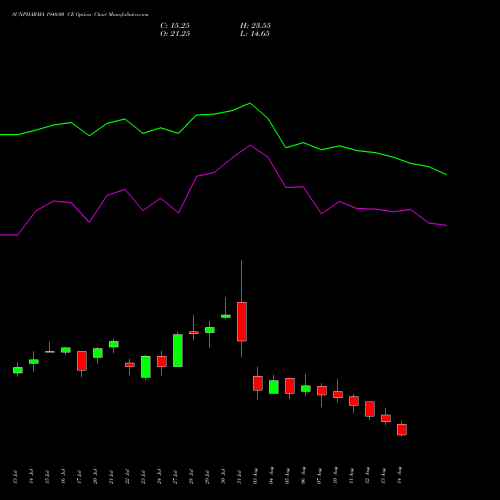Click the last red candlestick for 14 Aug
500x500 pixels.
click(402, 430)
